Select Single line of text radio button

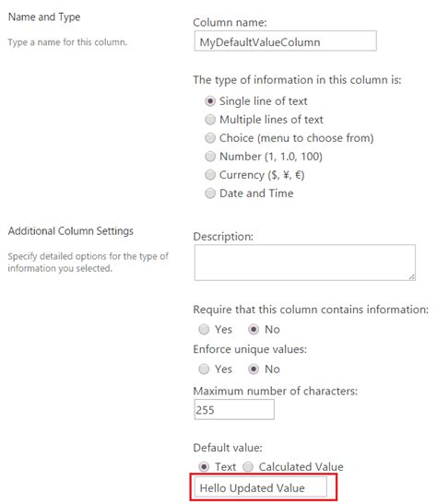coord(210,101)
